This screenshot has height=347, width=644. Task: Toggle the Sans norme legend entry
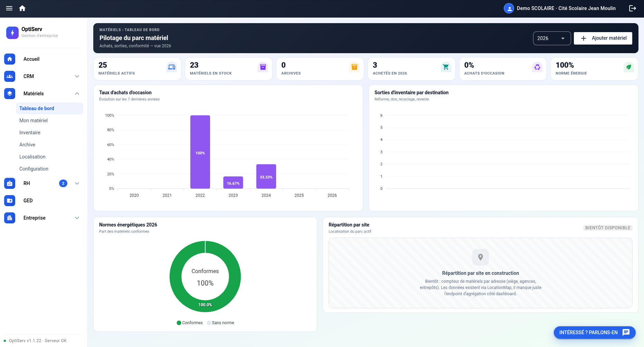coord(220,323)
